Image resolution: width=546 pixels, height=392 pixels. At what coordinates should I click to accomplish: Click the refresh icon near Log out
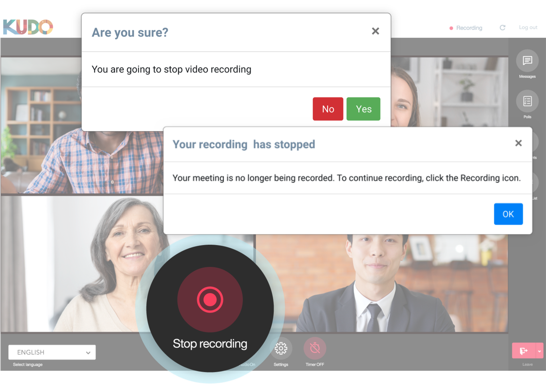click(x=503, y=28)
